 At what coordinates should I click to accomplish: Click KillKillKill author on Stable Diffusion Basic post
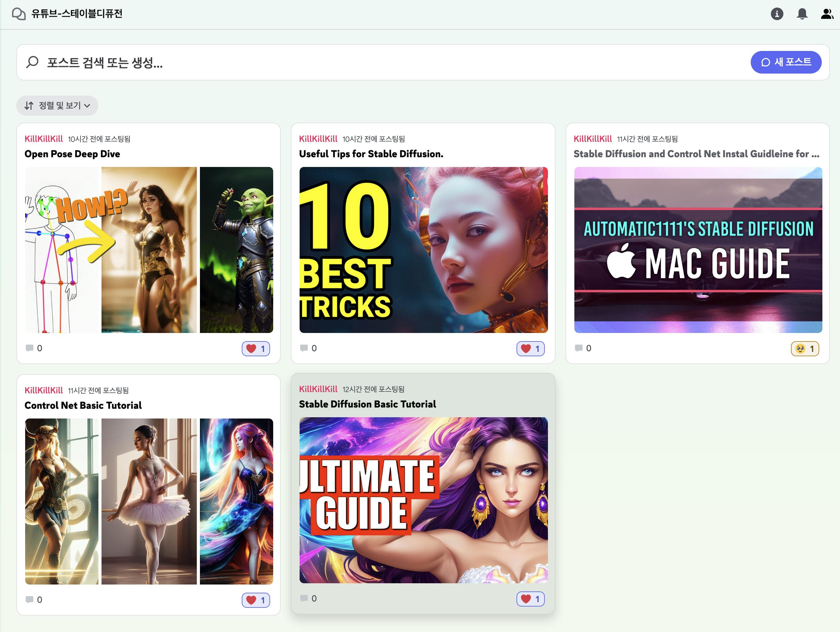318,389
